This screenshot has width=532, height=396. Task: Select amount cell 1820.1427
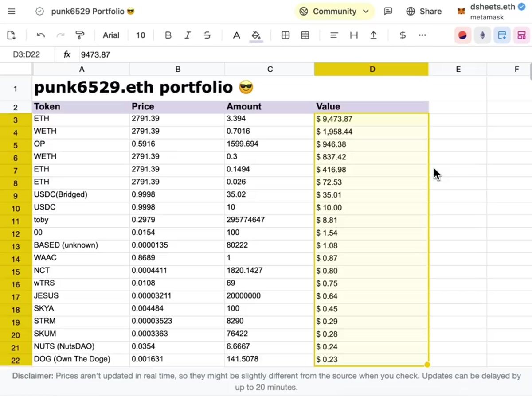[270, 271]
